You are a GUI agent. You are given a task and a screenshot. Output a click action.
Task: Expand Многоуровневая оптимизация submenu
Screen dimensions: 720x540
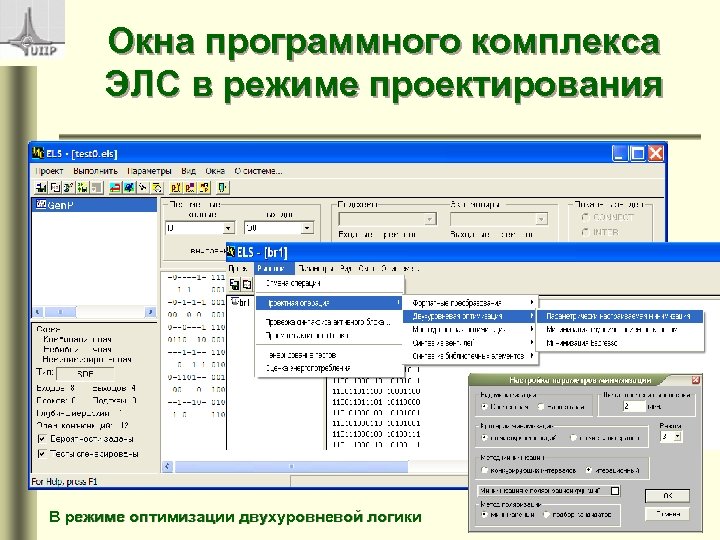[x=471, y=329]
